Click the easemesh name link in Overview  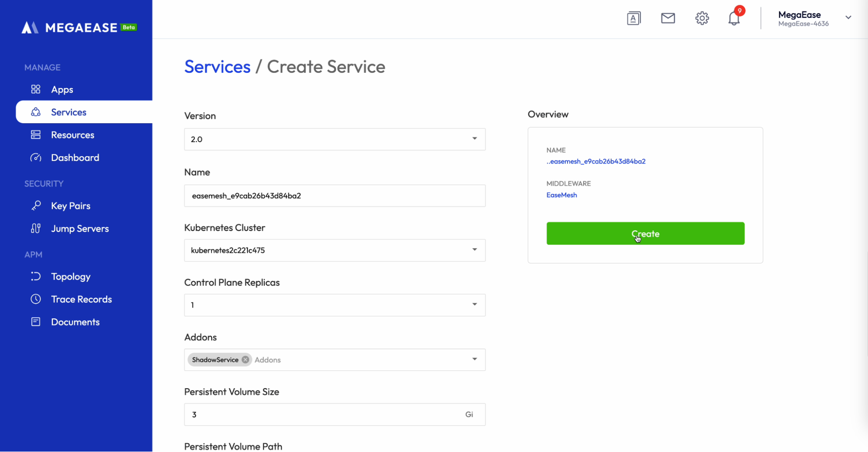click(x=596, y=161)
